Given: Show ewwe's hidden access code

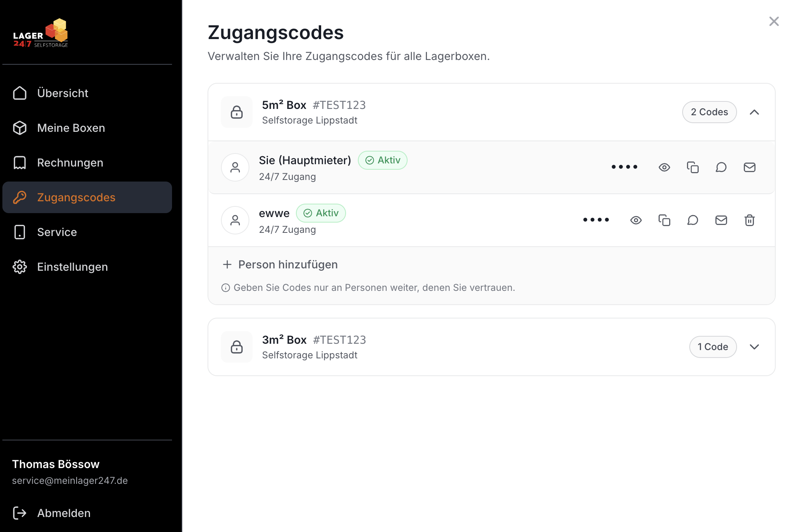Looking at the screenshot, I should click(x=636, y=220).
